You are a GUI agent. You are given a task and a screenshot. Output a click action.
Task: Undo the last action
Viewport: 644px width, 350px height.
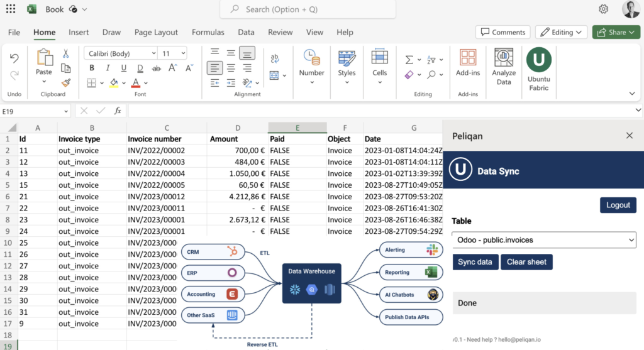click(14, 58)
